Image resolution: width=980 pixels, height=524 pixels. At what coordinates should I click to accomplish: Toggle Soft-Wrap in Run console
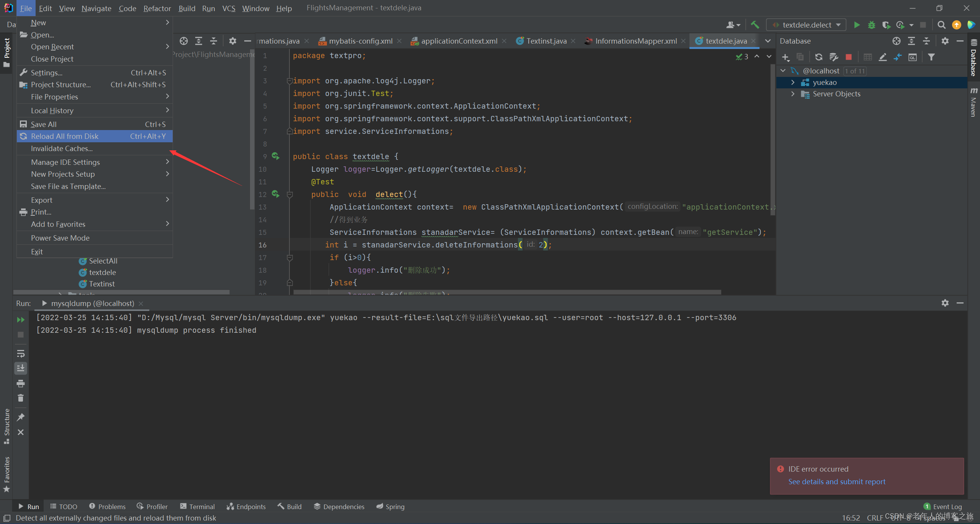point(21,353)
